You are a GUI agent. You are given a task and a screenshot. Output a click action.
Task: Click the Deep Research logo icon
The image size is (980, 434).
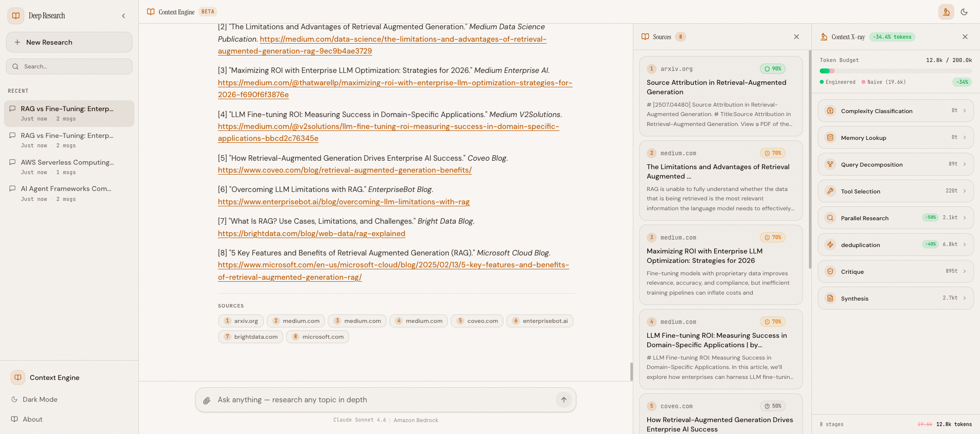[16, 16]
